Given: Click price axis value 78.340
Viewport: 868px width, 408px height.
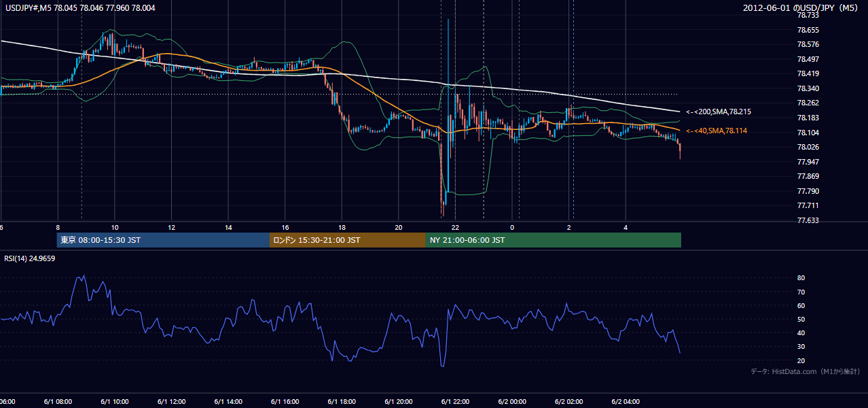Looking at the screenshot, I should tap(808, 88).
